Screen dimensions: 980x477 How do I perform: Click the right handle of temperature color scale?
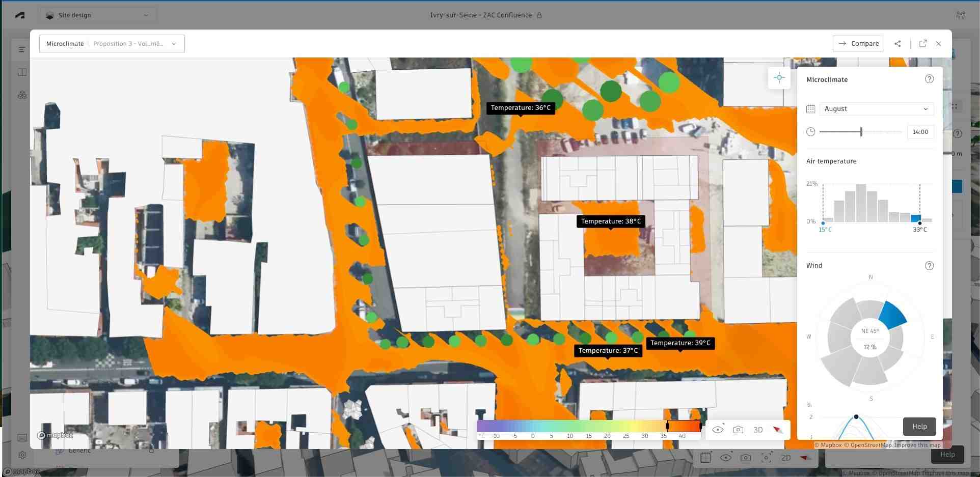(x=700, y=426)
